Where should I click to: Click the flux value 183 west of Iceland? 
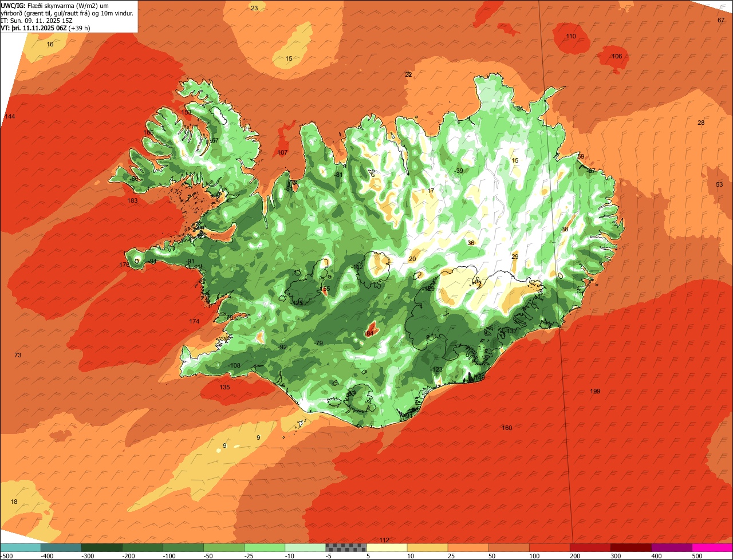point(132,201)
